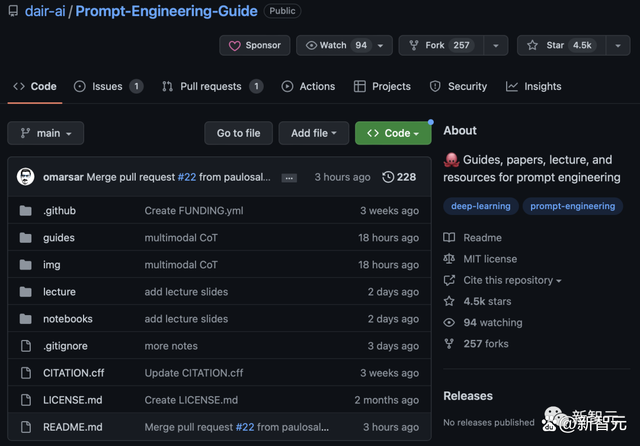
Task: Click the LICENSE.md file icon
Action: coord(26,400)
